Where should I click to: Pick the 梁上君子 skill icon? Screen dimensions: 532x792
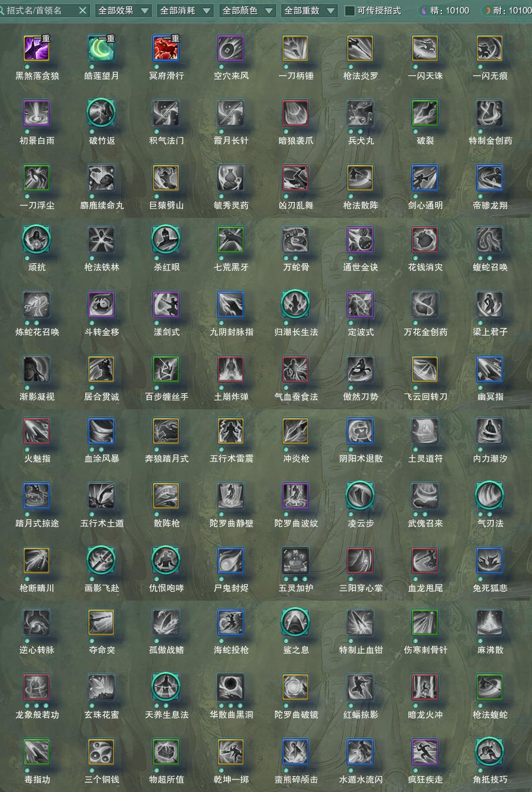[490, 304]
